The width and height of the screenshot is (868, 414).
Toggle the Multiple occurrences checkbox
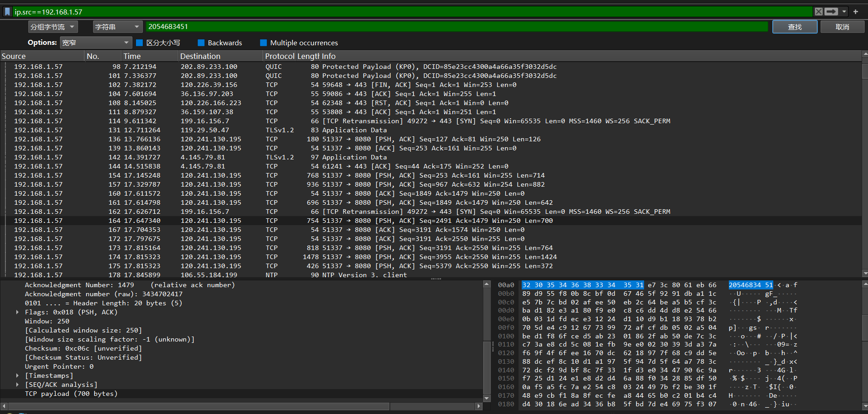tap(263, 43)
